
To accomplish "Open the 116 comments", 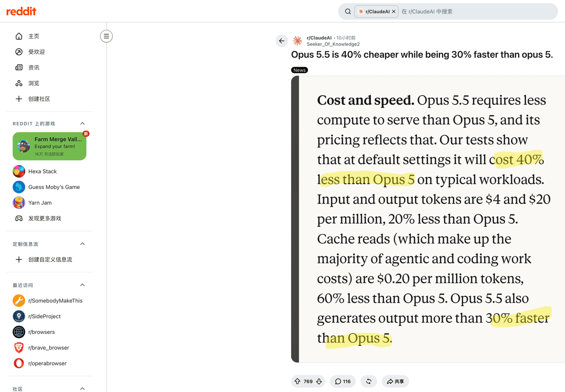I will pyautogui.click(x=343, y=381).
